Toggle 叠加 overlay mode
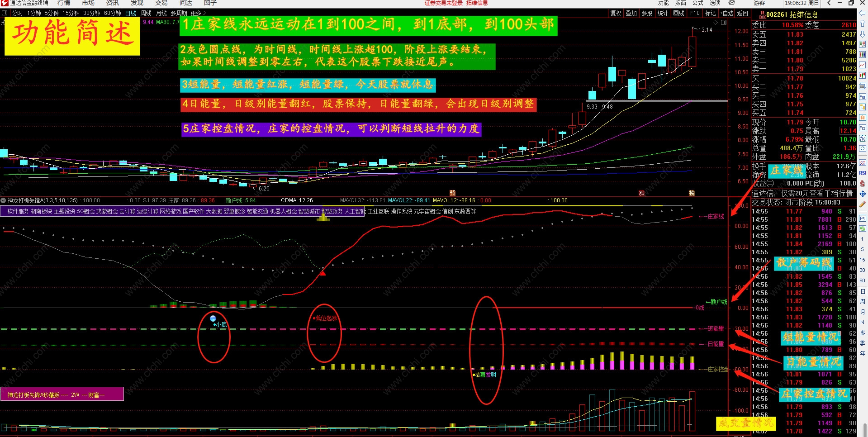 point(631,13)
